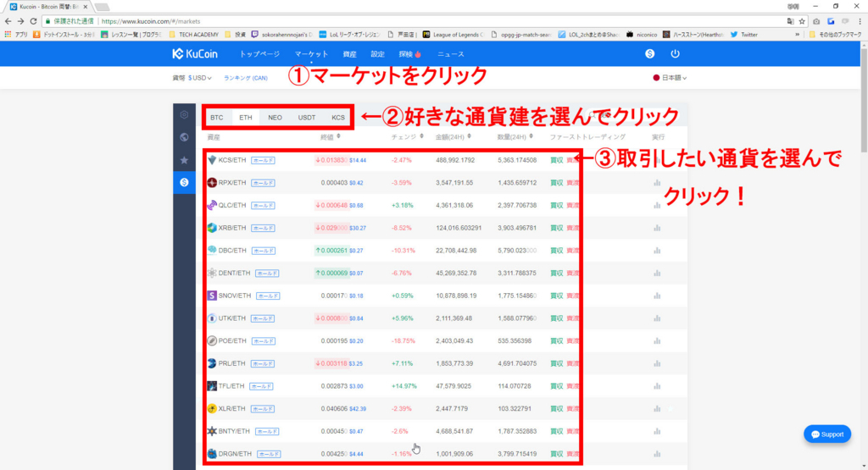
Task: Open the その他のブックマーク folder
Action: click(x=835, y=34)
